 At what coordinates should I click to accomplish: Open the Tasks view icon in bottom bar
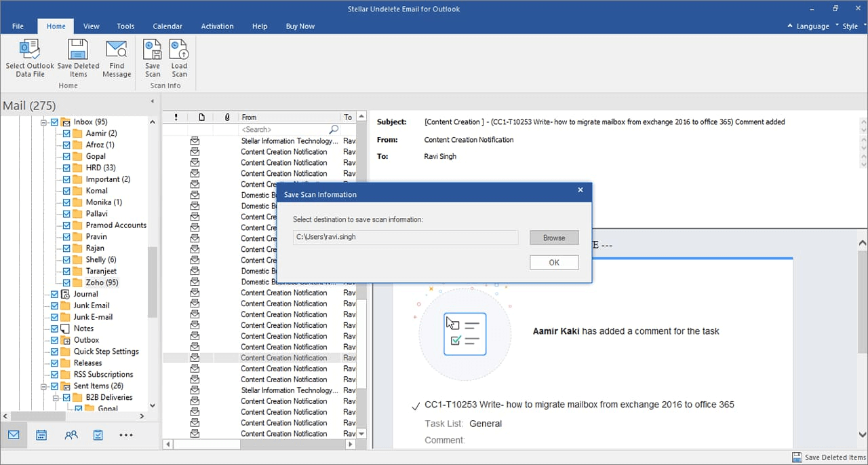(98, 435)
